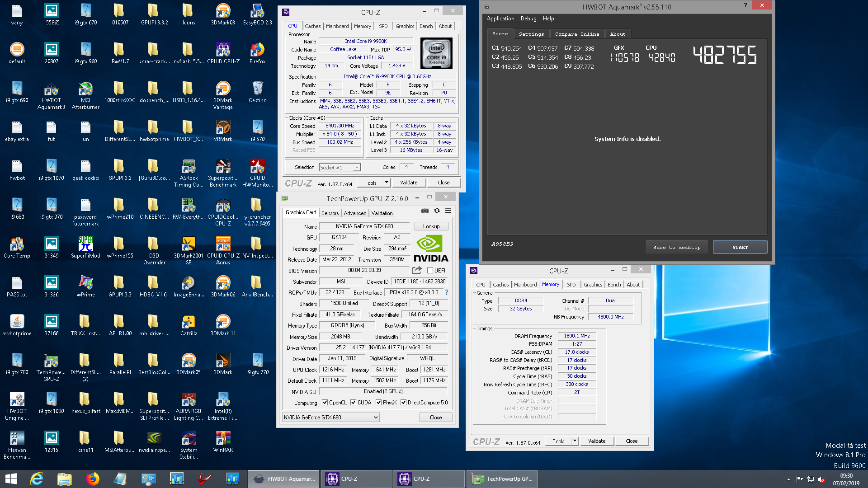
Task: Open the CPUID HWMonitor desktop icon
Action: pos(257,174)
